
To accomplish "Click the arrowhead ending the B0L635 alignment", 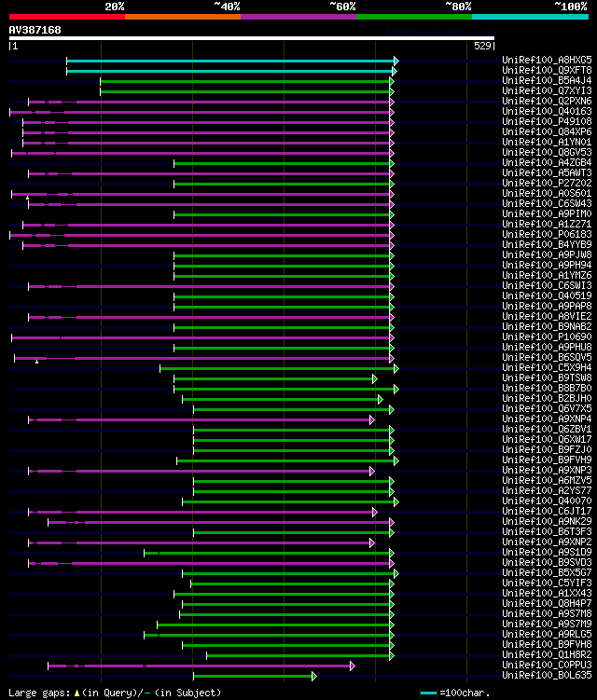I will tap(314, 677).
